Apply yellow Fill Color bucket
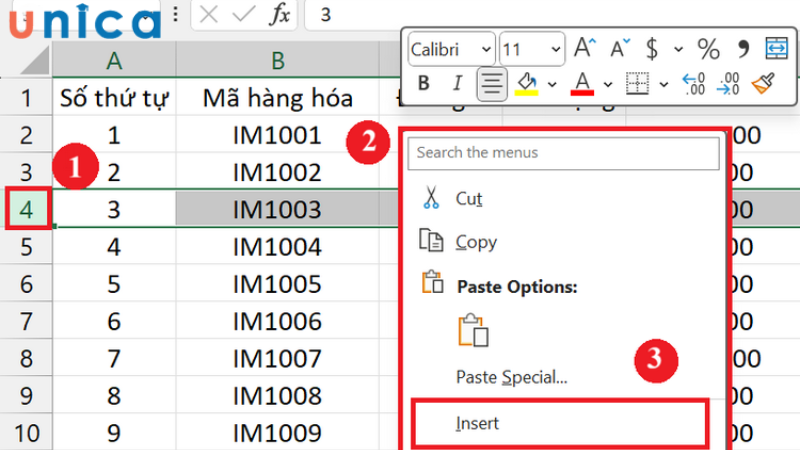This screenshot has height=450, width=800. point(527,83)
